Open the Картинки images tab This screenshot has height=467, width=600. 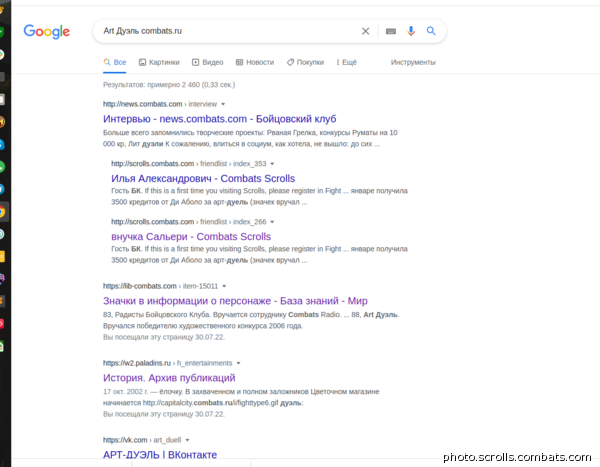(159, 62)
